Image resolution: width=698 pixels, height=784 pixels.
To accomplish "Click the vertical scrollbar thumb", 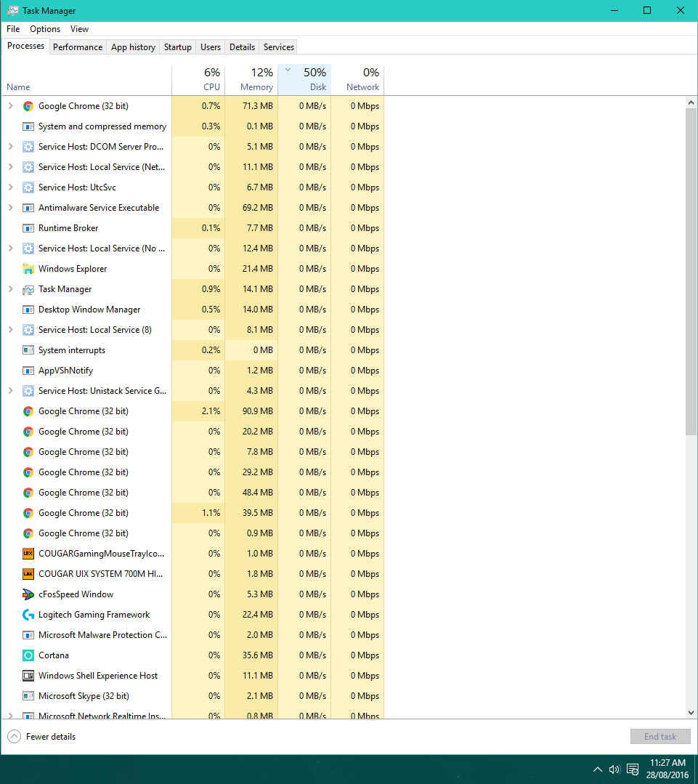I will [691, 272].
